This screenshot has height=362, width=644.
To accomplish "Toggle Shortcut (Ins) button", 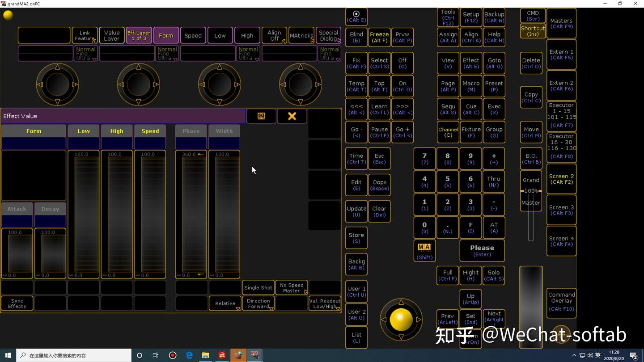I will click(533, 31).
